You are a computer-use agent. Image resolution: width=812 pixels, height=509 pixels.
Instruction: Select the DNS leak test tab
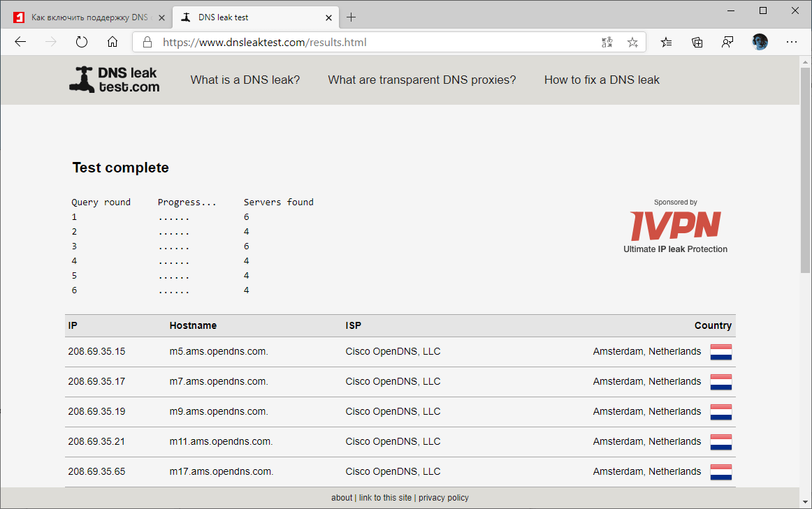pyautogui.click(x=256, y=17)
